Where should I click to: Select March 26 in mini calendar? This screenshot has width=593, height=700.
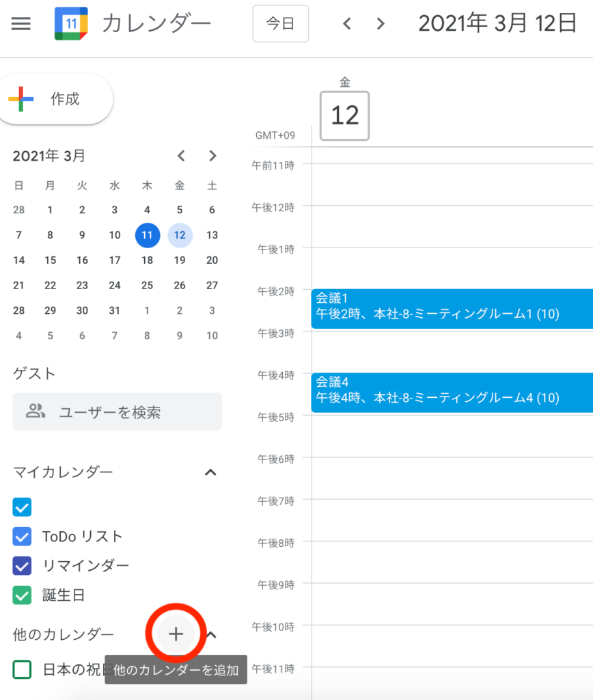coord(180,285)
